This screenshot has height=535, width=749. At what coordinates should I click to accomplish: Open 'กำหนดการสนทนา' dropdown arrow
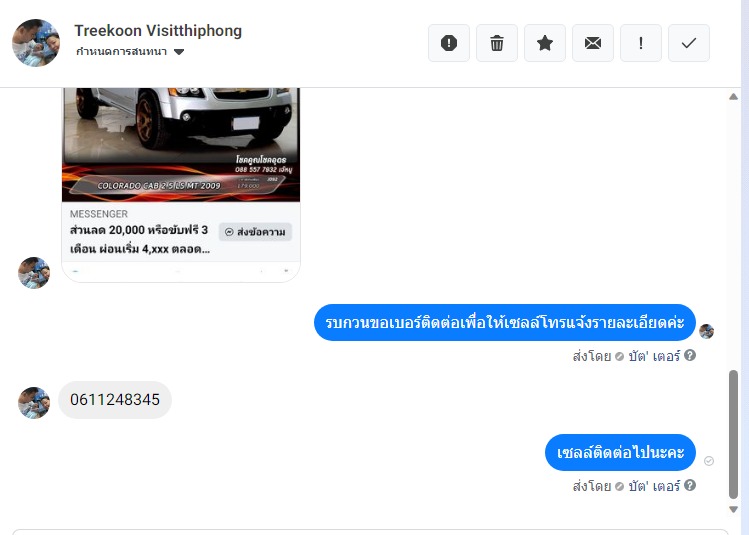(x=179, y=52)
